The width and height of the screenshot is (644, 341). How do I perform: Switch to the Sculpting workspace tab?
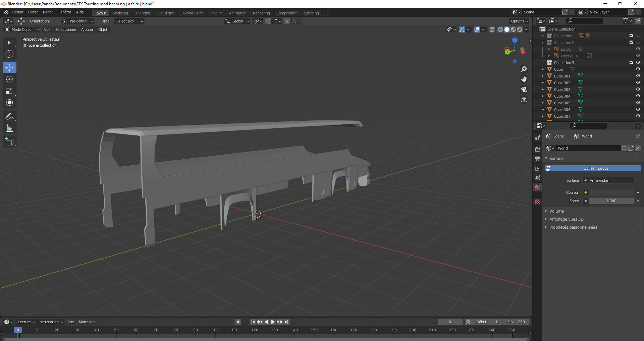click(142, 13)
